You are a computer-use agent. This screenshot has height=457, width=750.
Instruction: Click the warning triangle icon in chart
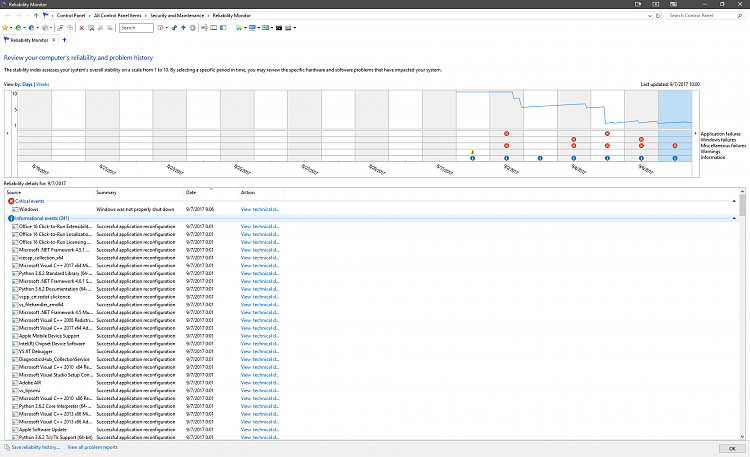pyautogui.click(x=473, y=152)
